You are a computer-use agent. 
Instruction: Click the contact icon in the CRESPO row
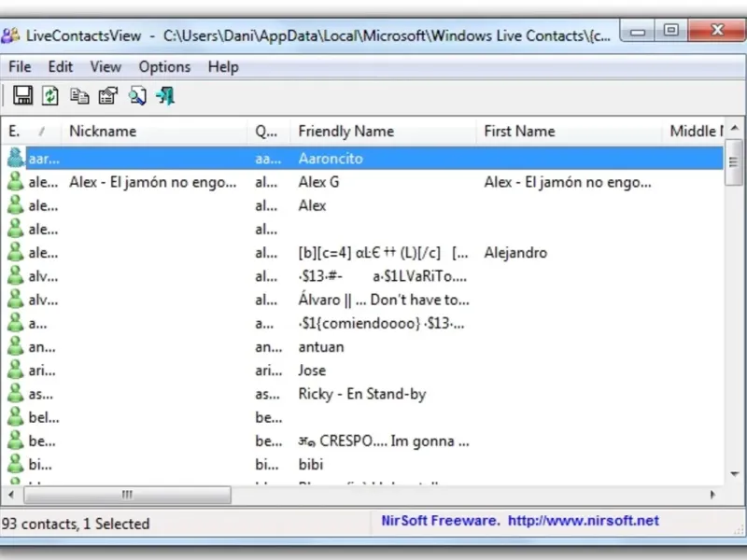[15, 441]
